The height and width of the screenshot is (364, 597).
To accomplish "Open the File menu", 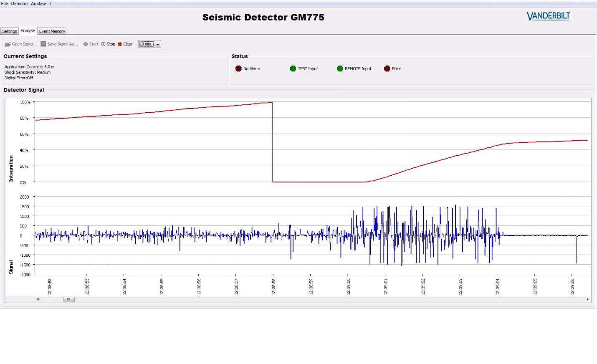I will pyautogui.click(x=5, y=3).
